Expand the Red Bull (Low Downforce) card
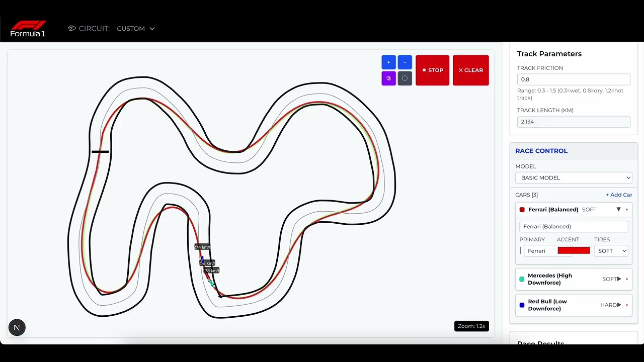This screenshot has width=644, height=362. click(619, 305)
